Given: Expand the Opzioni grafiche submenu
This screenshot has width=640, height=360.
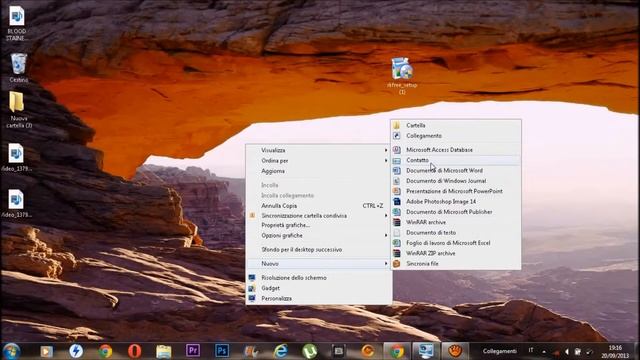Looking at the screenshot, I should click(318, 236).
